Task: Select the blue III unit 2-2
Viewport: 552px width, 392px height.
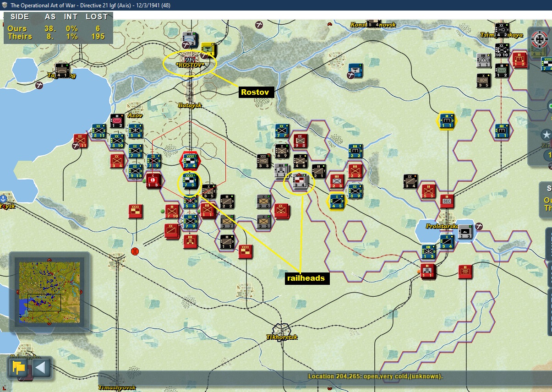Action: tap(355, 151)
